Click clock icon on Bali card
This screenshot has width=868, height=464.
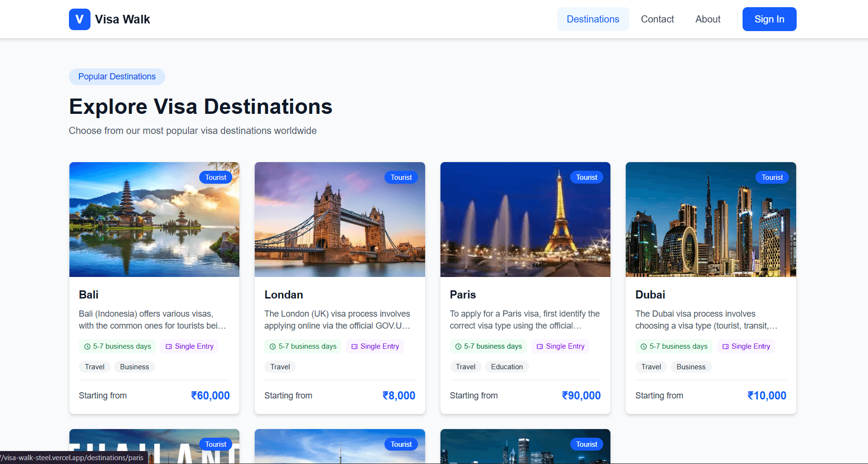pos(87,347)
